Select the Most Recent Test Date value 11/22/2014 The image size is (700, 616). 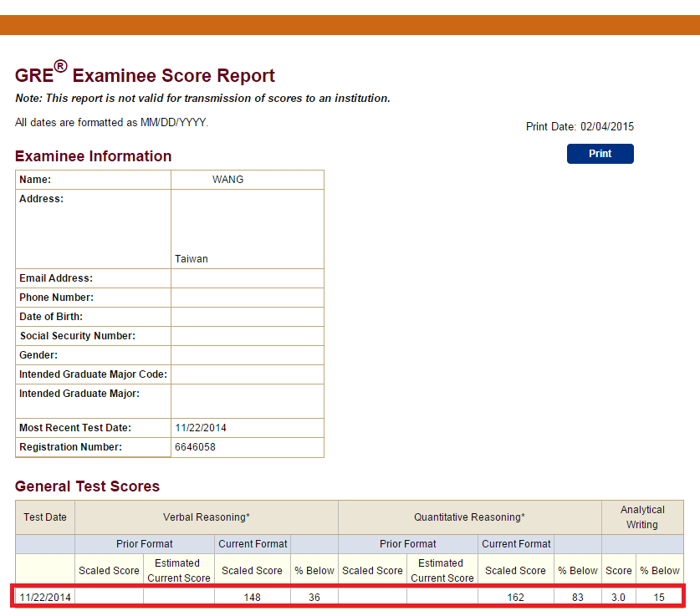coord(201,427)
